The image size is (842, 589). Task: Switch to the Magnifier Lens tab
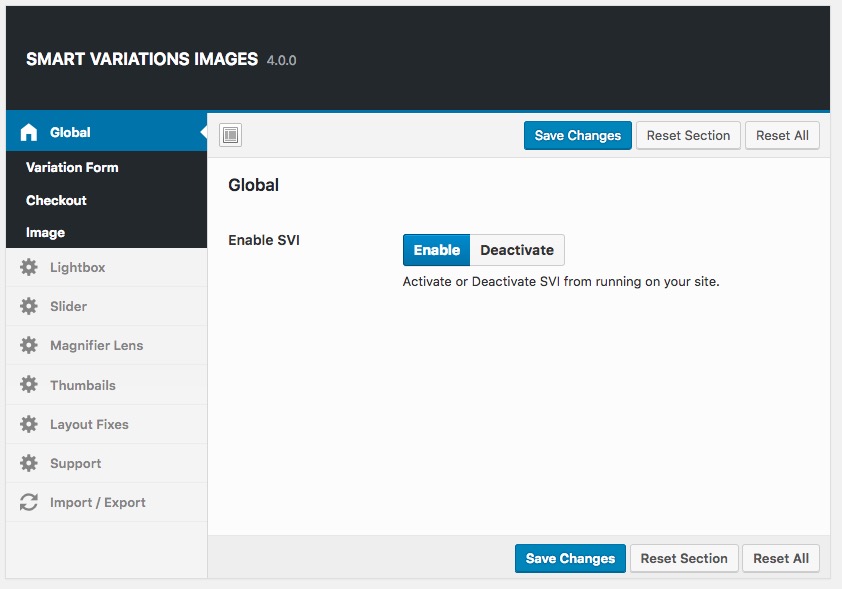point(96,345)
